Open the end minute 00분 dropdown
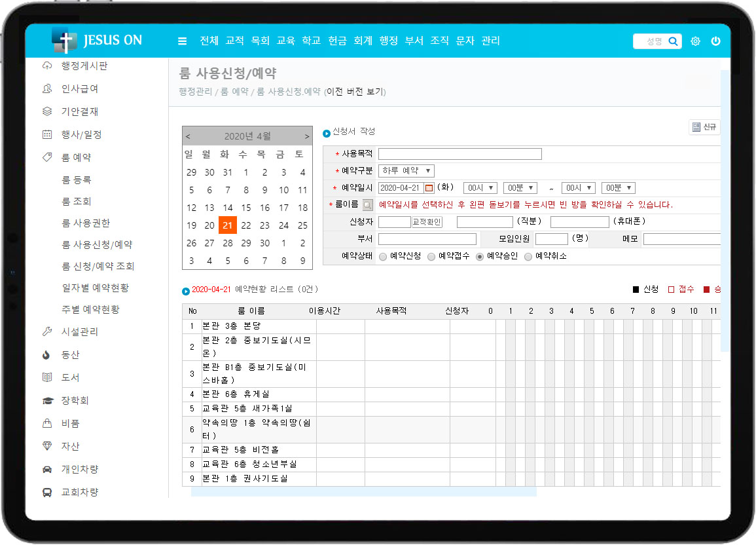 click(x=618, y=188)
